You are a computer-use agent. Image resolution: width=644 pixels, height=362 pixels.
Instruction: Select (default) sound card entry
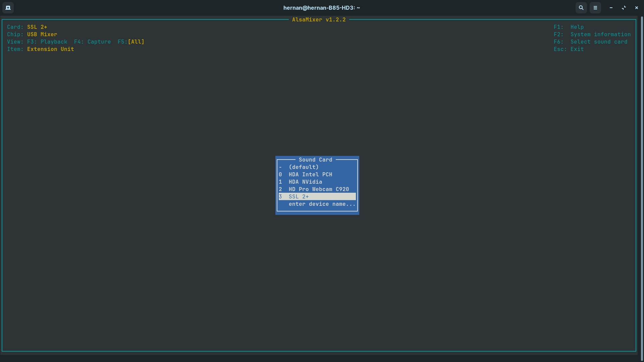[317, 167]
